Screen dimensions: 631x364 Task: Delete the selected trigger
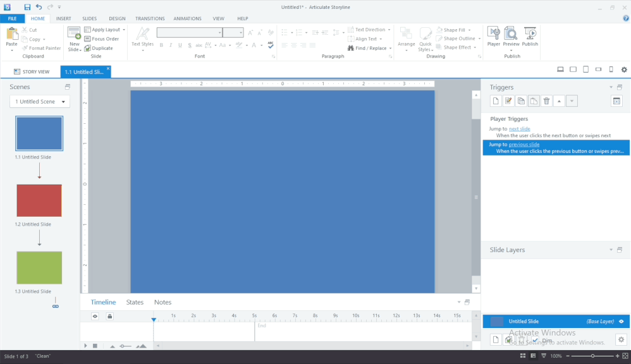tap(546, 101)
